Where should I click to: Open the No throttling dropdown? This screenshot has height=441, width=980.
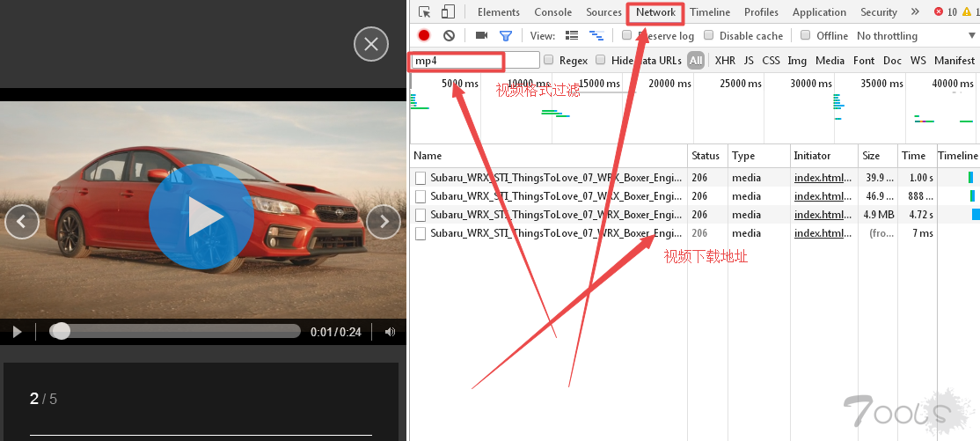[x=917, y=36]
